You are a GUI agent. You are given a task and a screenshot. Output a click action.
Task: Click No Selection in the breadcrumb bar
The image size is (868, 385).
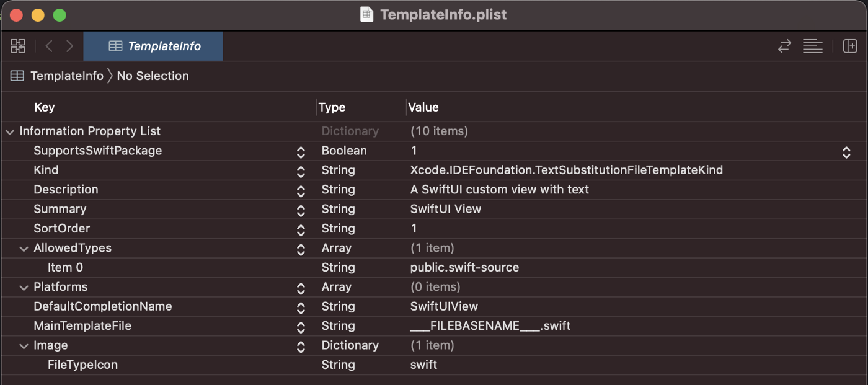point(153,76)
